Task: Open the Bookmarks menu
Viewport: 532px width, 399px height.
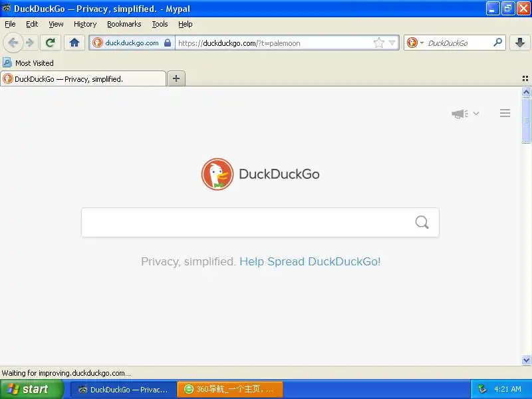Action: 124,24
